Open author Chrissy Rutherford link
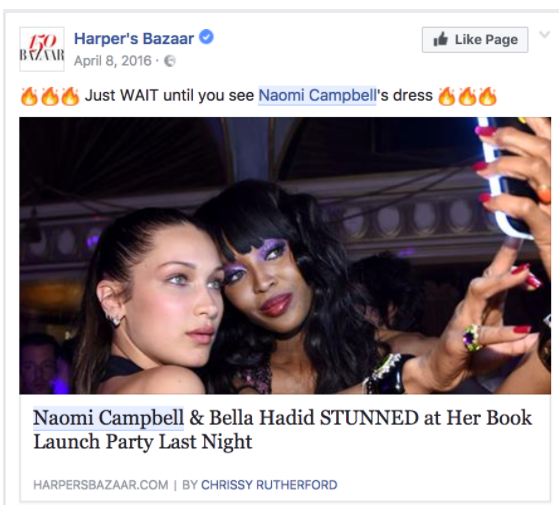The height and width of the screenshot is (511, 559). click(x=269, y=485)
